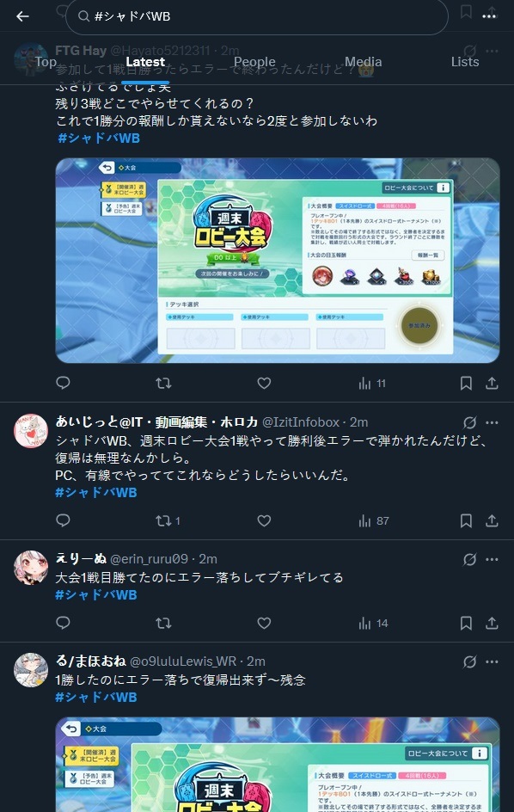
Task: Like the FTG Hay post
Action: click(x=264, y=384)
